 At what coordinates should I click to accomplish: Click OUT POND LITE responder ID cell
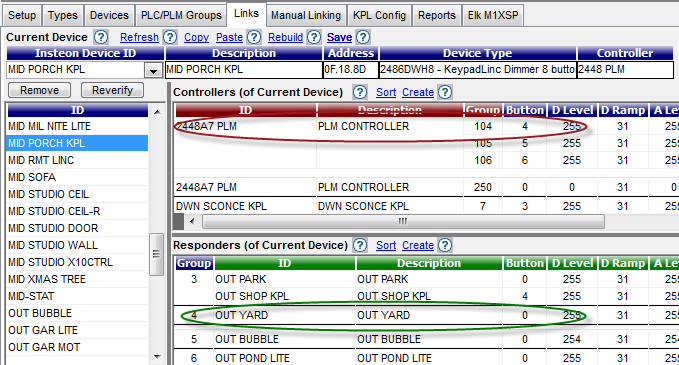tap(285, 358)
